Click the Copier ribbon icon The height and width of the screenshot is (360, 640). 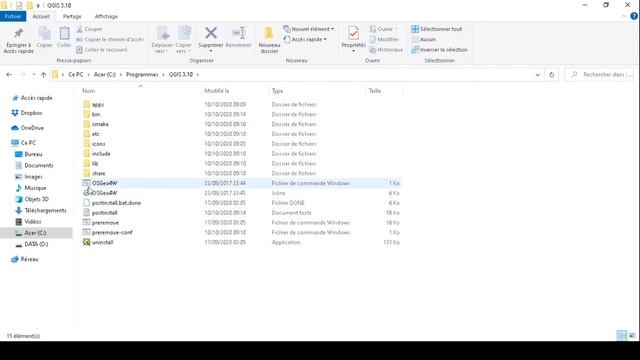44,38
